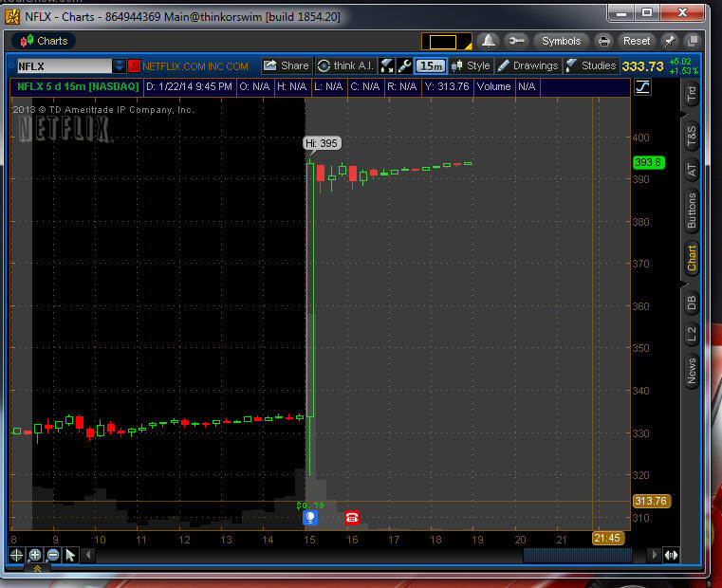This screenshot has width=722, height=588.
Task: Click the red number 1 link indicator
Action: (x=134, y=66)
